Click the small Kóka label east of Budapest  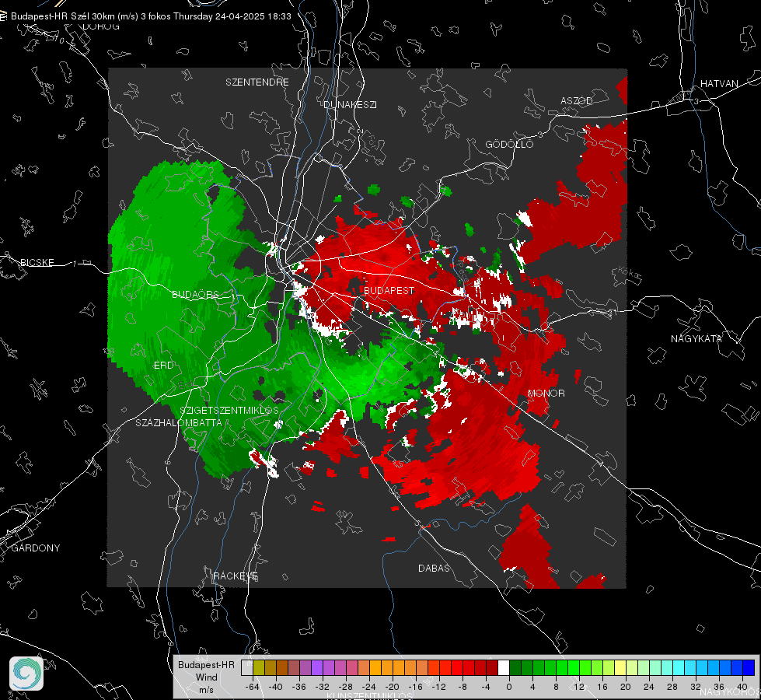click(629, 273)
